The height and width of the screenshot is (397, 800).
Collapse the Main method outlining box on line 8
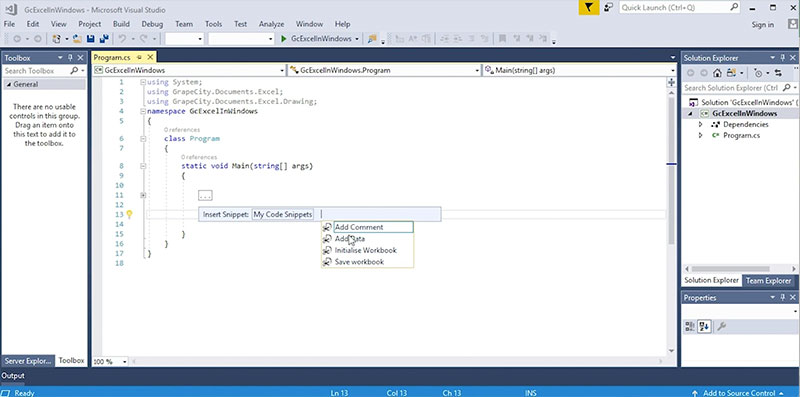[143, 166]
